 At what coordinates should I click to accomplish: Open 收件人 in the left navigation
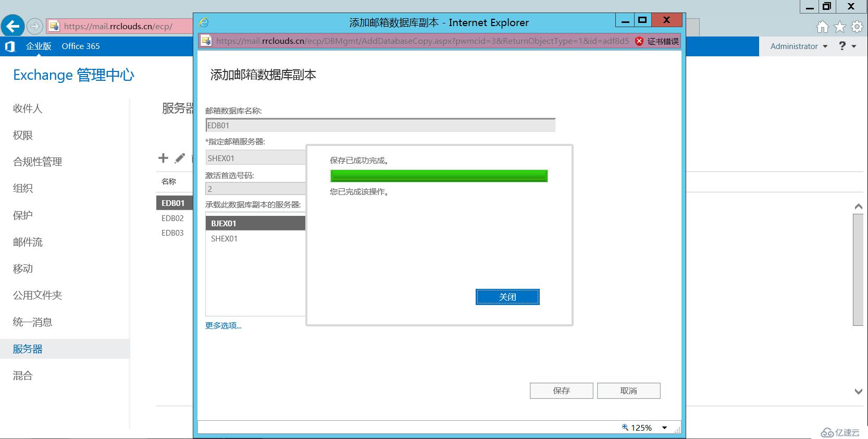[x=28, y=108]
